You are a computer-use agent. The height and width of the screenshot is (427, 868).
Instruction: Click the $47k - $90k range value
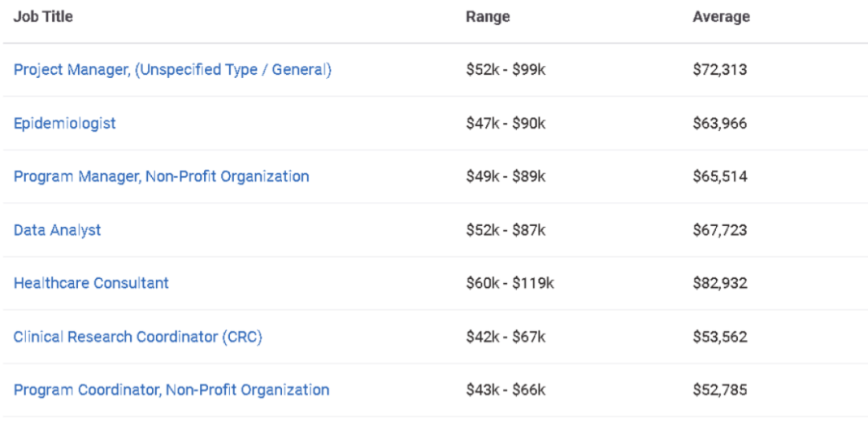(x=506, y=123)
